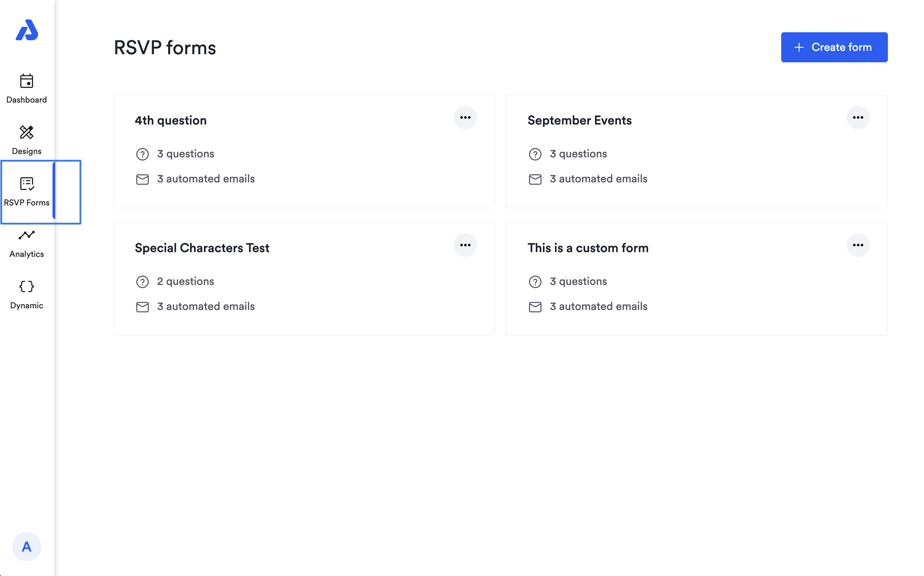Open options menu for 4th question
924x576 pixels.
point(465,118)
